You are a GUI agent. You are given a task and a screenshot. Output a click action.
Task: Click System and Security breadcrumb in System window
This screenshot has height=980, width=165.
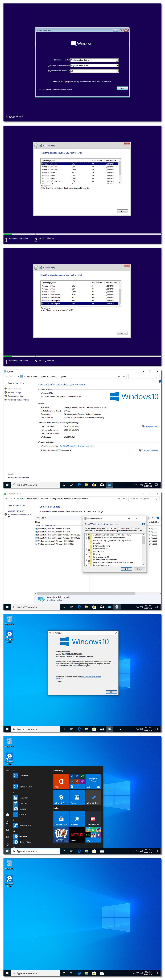point(49,376)
